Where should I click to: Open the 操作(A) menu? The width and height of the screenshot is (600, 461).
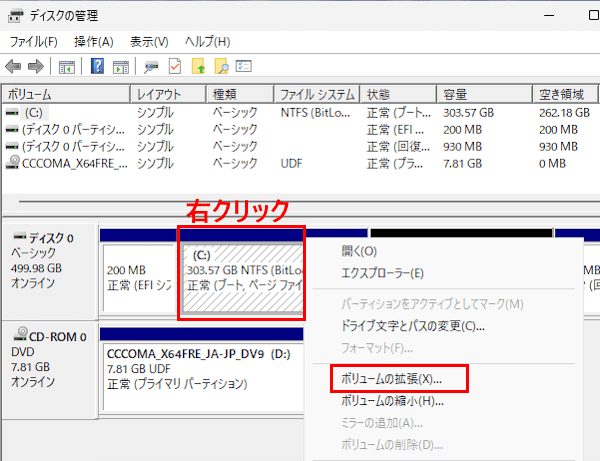tap(94, 41)
